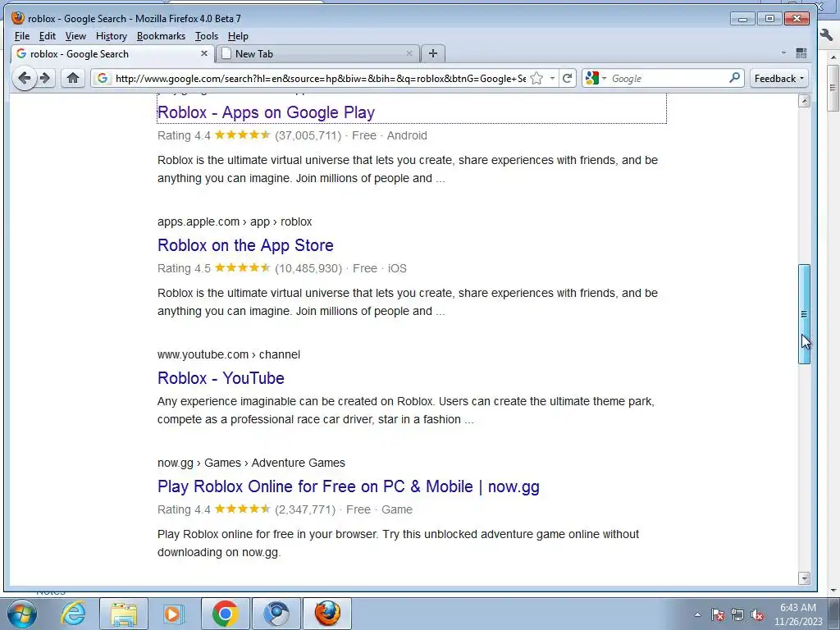This screenshot has width=840, height=630.
Task: Reload the current page
Action: pos(568,78)
